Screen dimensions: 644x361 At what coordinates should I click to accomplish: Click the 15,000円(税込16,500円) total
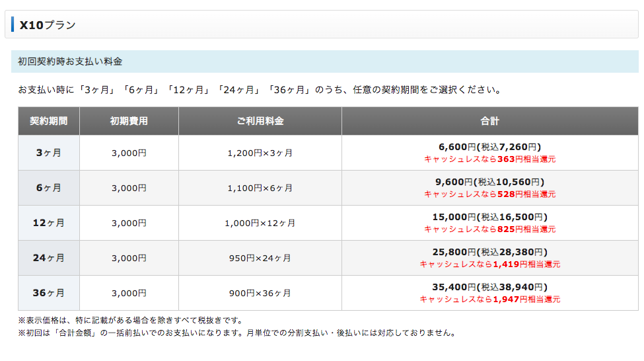click(490, 217)
